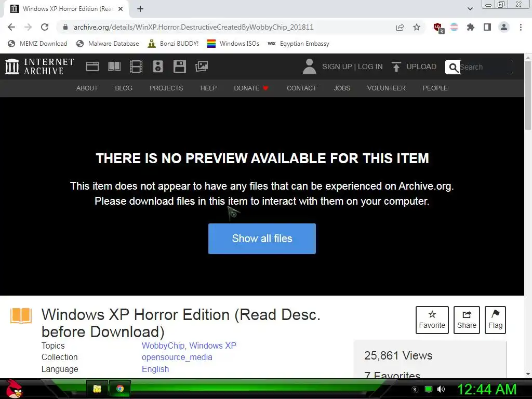Open the opensource_media collection link
Image resolution: width=532 pixels, height=399 pixels.
click(x=177, y=357)
